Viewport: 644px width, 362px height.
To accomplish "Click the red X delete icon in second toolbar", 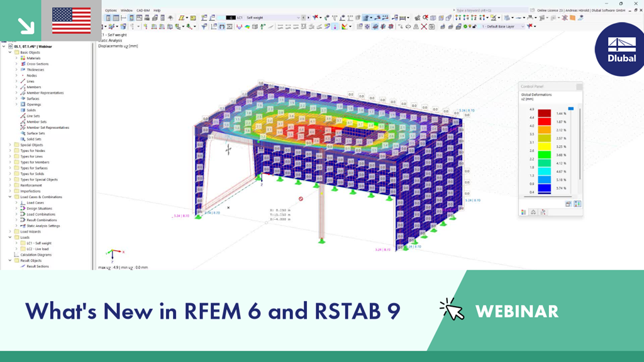I will tap(424, 26).
